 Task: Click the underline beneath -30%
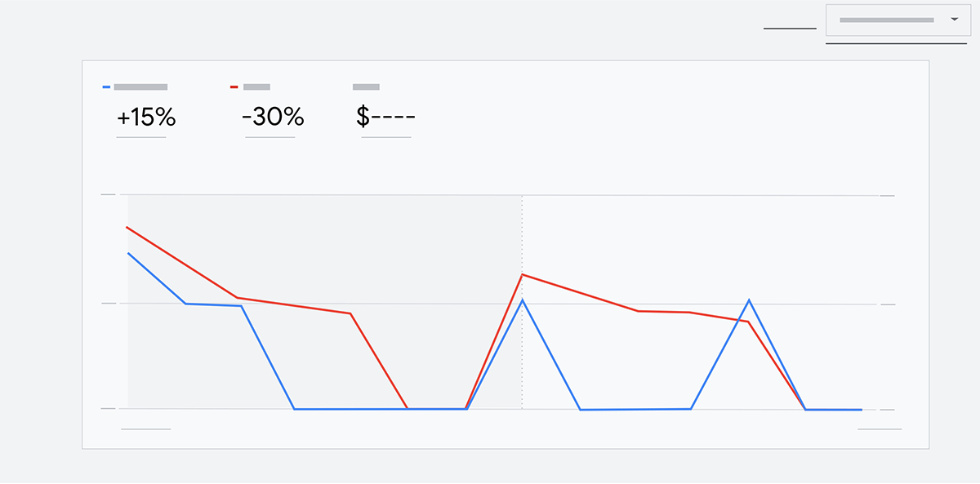point(270,137)
